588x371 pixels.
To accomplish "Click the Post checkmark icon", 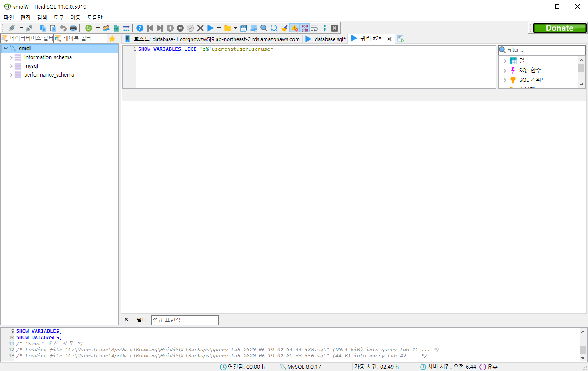I will click(190, 28).
